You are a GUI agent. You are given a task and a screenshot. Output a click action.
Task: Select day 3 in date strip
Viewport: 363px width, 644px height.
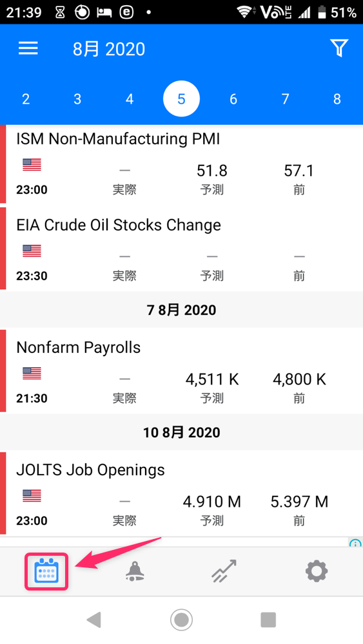coord(77,99)
